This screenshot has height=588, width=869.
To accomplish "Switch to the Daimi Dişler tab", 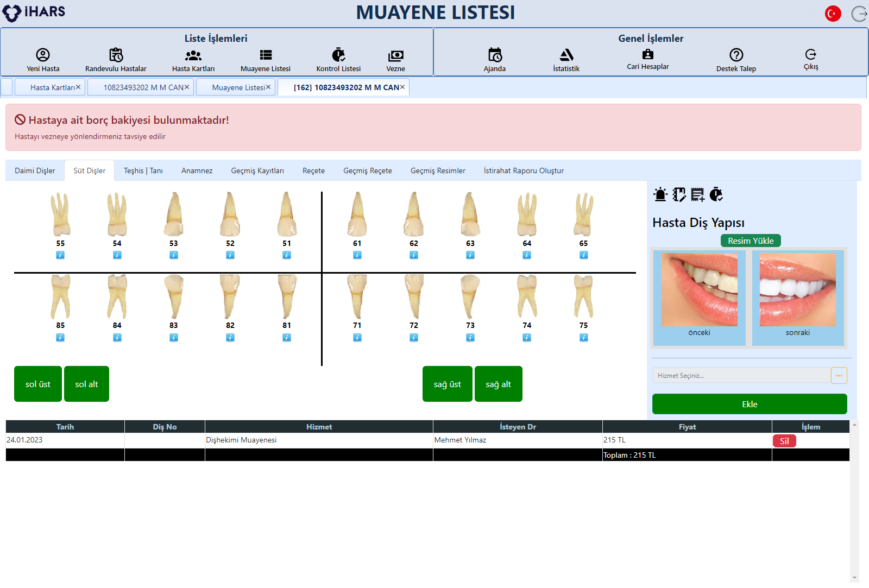I will coord(35,170).
